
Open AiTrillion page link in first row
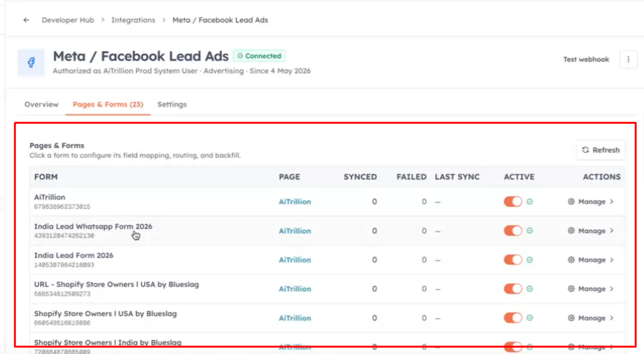(x=295, y=202)
